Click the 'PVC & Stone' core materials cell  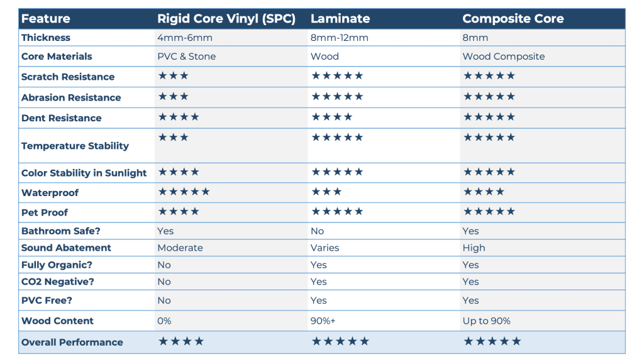coord(187,57)
